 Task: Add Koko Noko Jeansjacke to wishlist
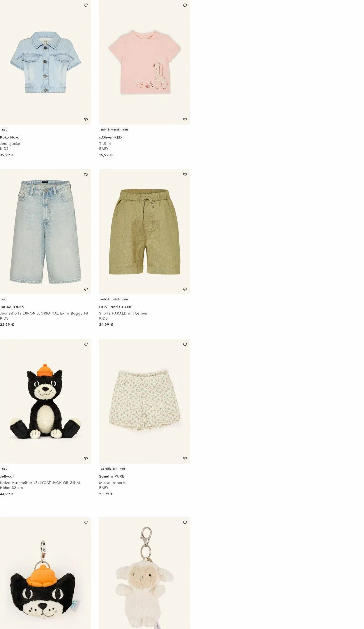86,5
